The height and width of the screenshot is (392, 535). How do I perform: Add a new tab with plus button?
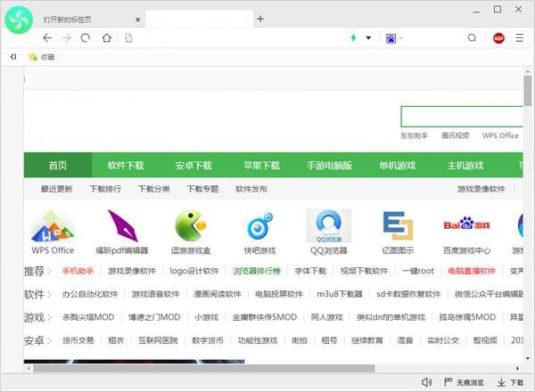point(260,19)
